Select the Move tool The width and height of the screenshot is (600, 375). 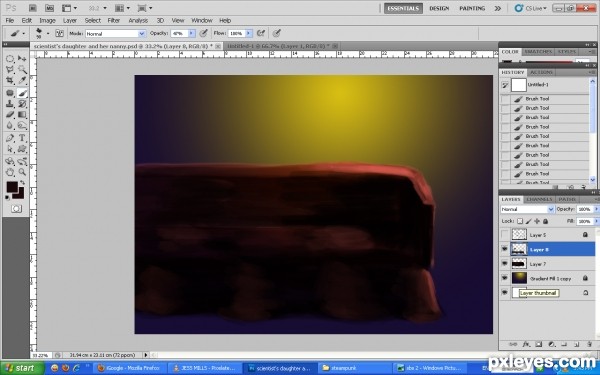pyautogui.click(x=22, y=59)
